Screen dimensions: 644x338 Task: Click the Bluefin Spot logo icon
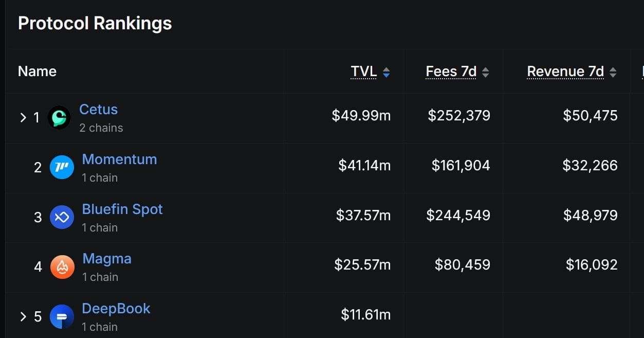[x=62, y=217]
